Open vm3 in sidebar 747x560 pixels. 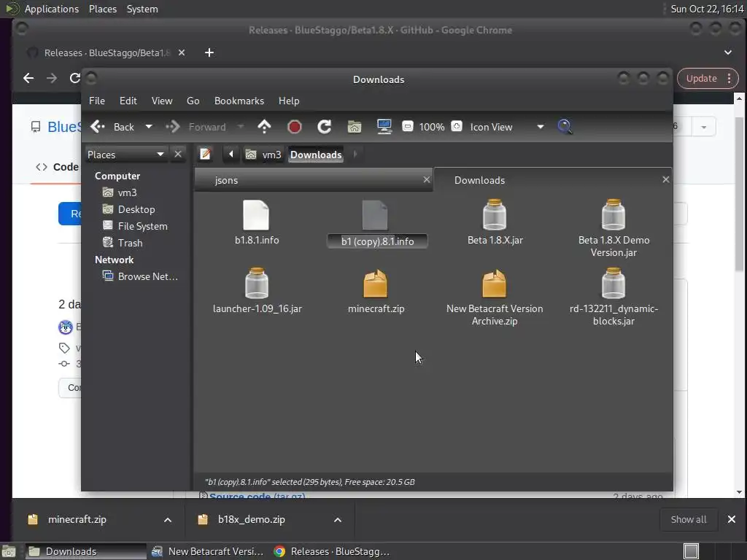[x=127, y=192]
